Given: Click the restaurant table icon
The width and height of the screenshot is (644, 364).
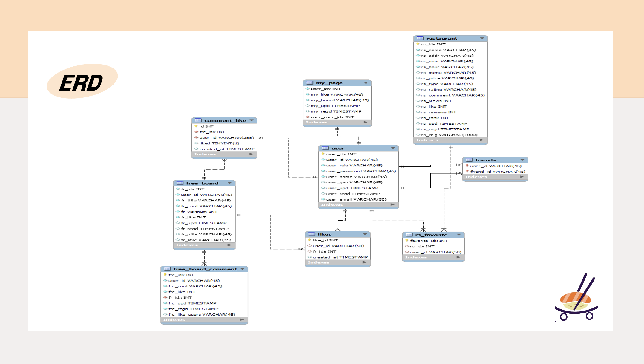Looking at the screenshot, I should click(x=420, y=38).
